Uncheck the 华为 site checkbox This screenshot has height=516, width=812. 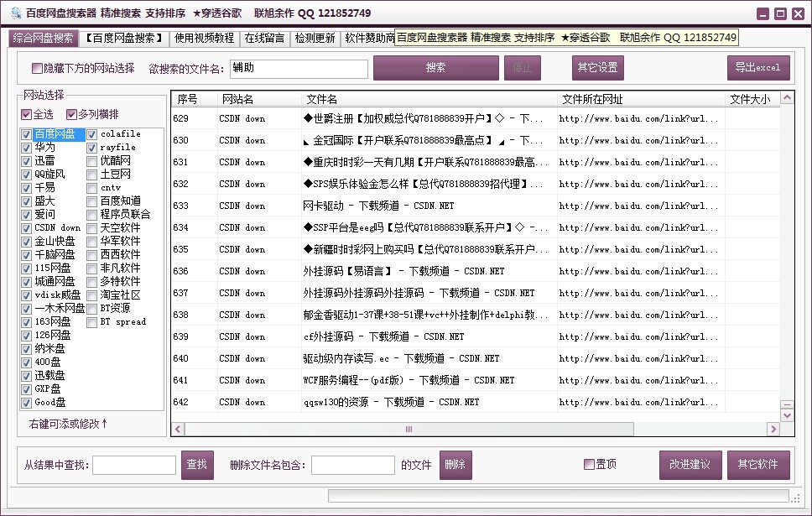click(26, 148)
